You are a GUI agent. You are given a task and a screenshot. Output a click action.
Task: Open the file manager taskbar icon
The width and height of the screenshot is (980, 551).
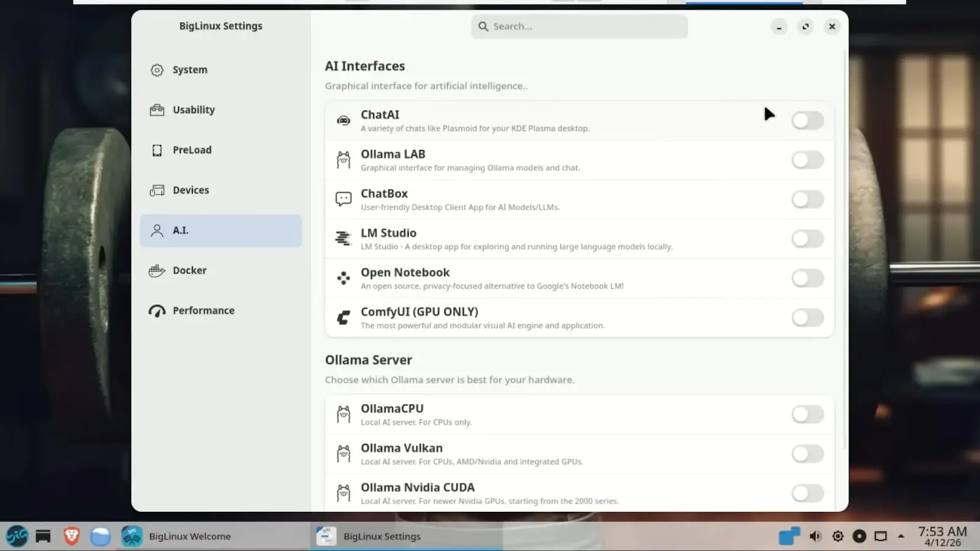coord(100,537)
